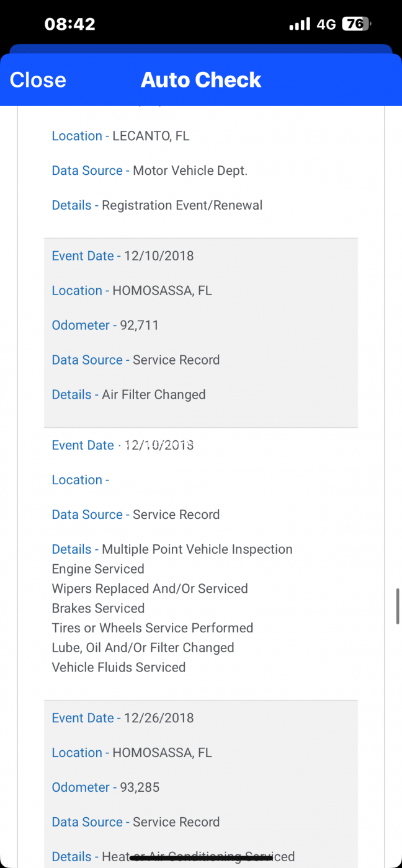
Task: Tap the cellular signal bars icon
Action: (x=300, y=24)
